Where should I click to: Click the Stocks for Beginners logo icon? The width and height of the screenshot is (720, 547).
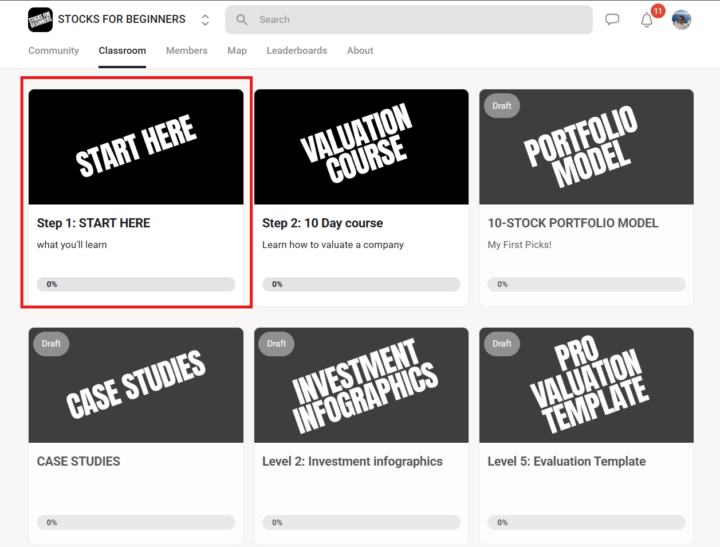[40, 19]
